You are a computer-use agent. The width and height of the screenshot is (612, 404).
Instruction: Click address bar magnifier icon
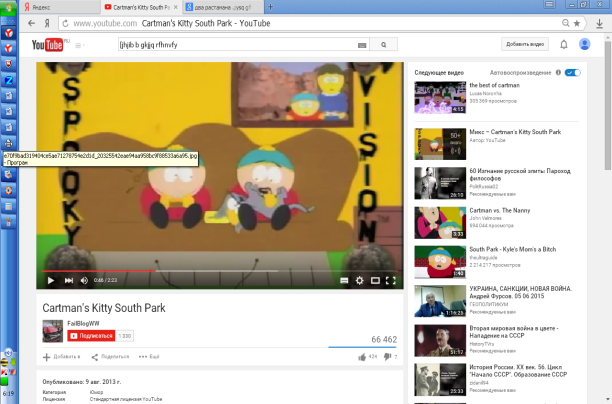click(x=565, y=23)
